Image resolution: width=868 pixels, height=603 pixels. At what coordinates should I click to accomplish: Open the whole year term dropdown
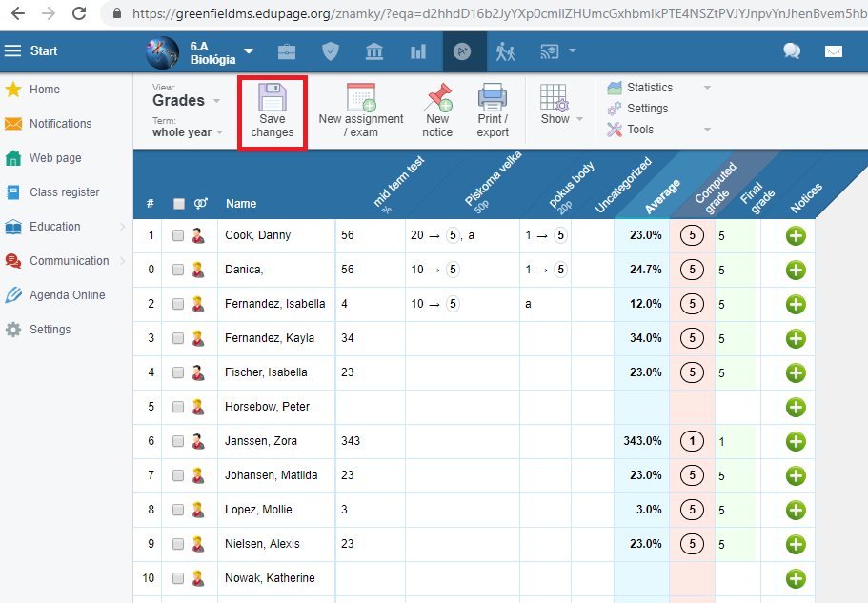click(x=188, y=132)
